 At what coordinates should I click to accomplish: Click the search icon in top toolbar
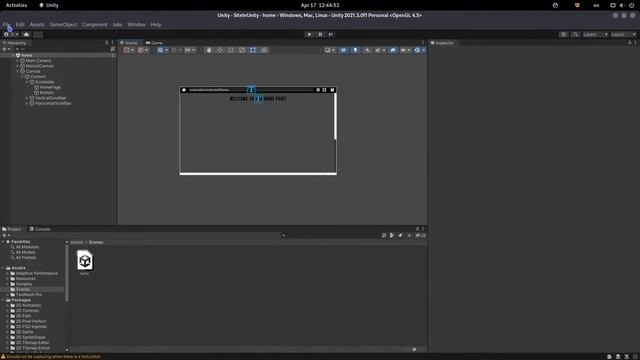(576, 34)
